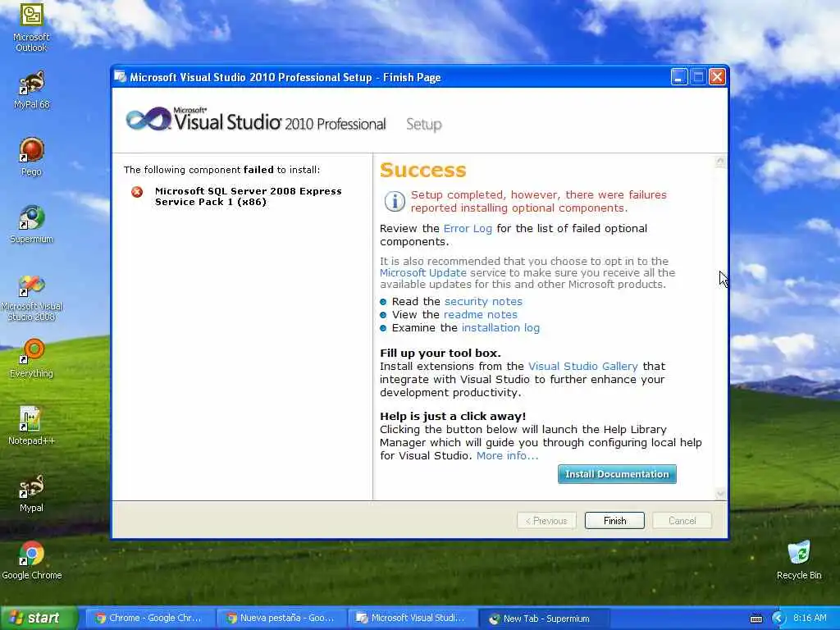Select the Notepad++ desktop shortcut

[x=32, y=426]
